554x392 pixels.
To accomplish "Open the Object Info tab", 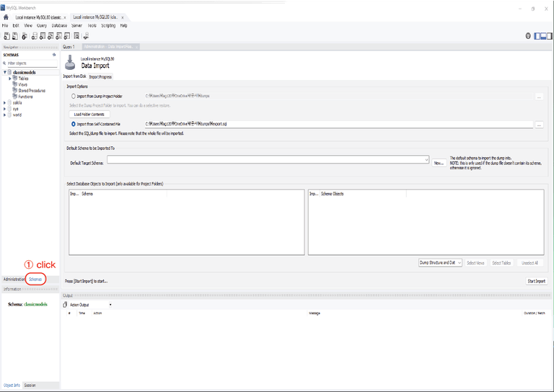I will [12, 386].
